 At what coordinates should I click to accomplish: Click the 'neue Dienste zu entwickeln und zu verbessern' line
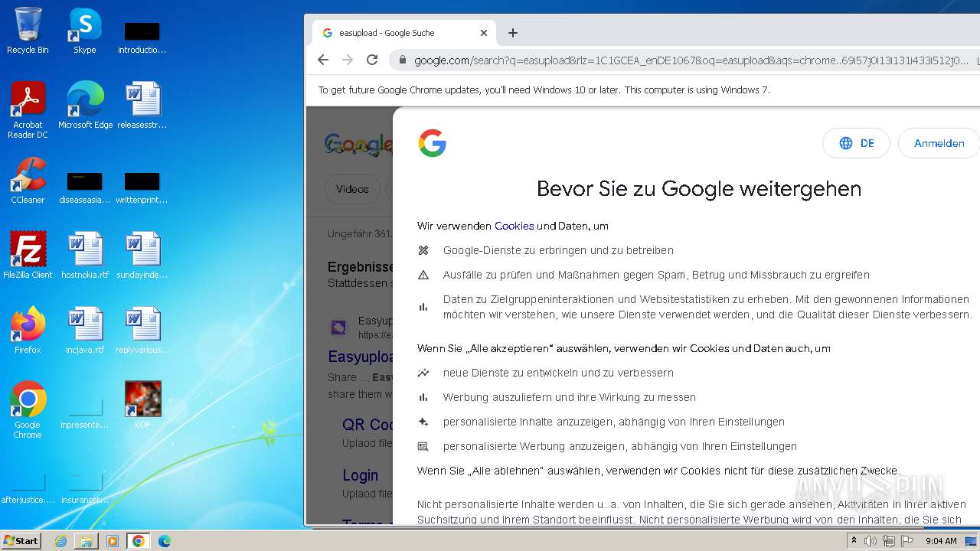coord(558,373)
